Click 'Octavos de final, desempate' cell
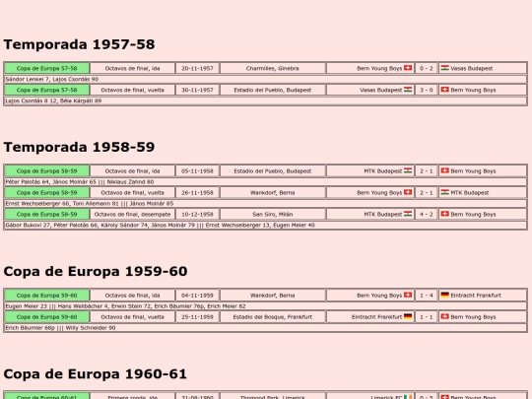 coord(132,214)
